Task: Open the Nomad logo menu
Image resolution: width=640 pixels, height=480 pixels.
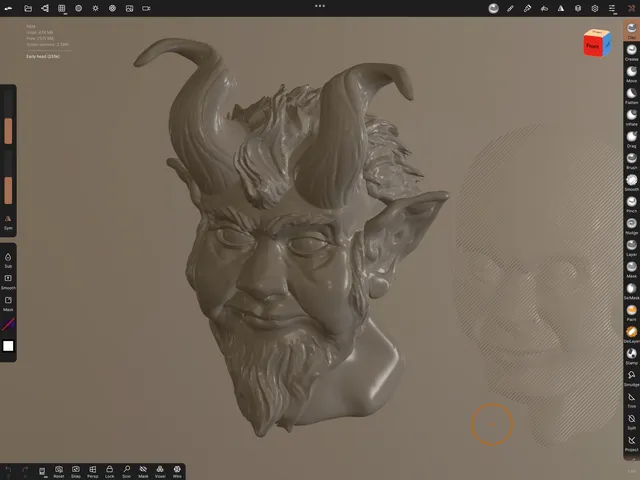Action: [8, 8]
